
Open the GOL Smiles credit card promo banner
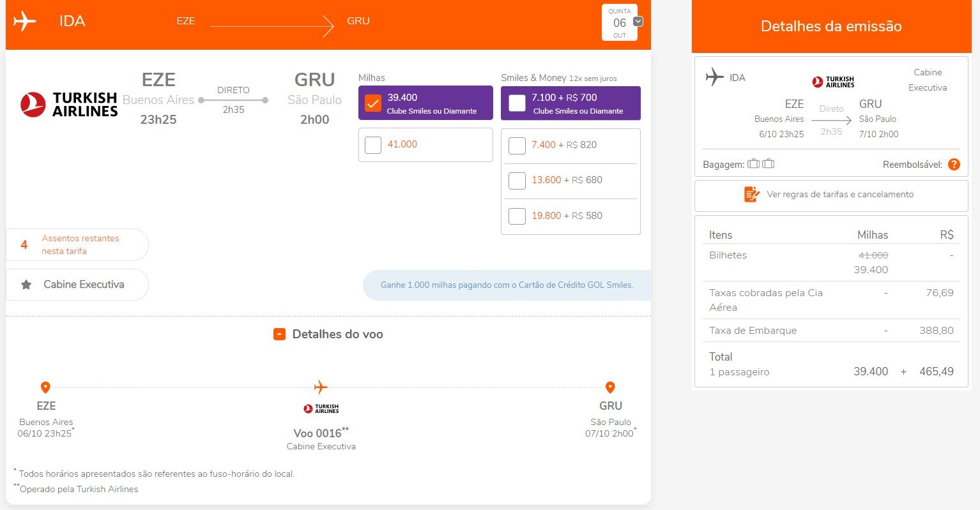click(507, 285)
